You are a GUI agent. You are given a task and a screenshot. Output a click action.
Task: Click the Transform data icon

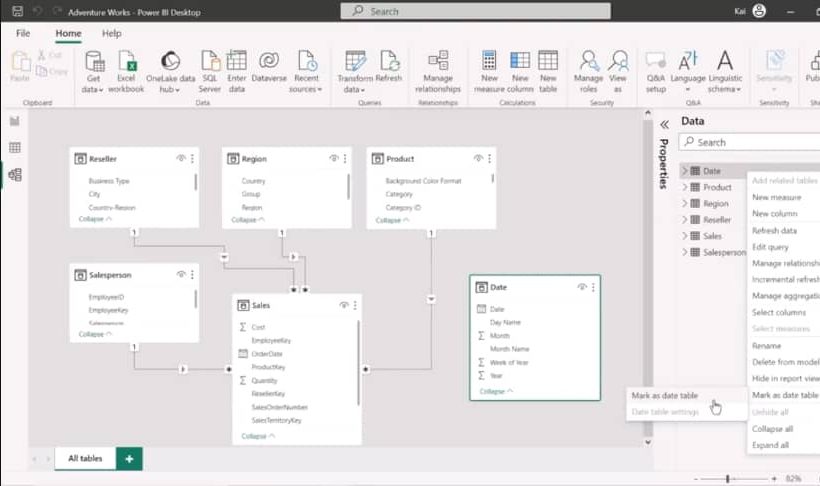click(x=356, y=61)
